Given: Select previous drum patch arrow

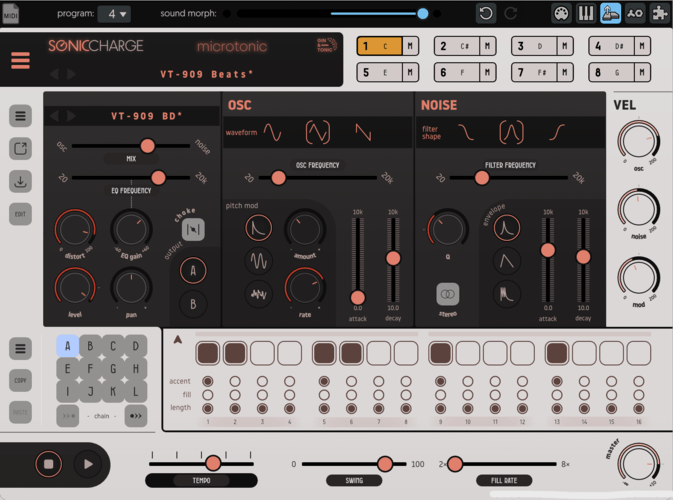Looking at the screenshot, I should tap(54, 116).
